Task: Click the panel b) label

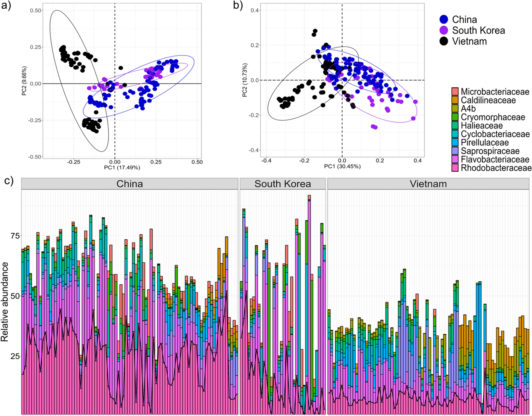Action: click(x=238, y=5)
